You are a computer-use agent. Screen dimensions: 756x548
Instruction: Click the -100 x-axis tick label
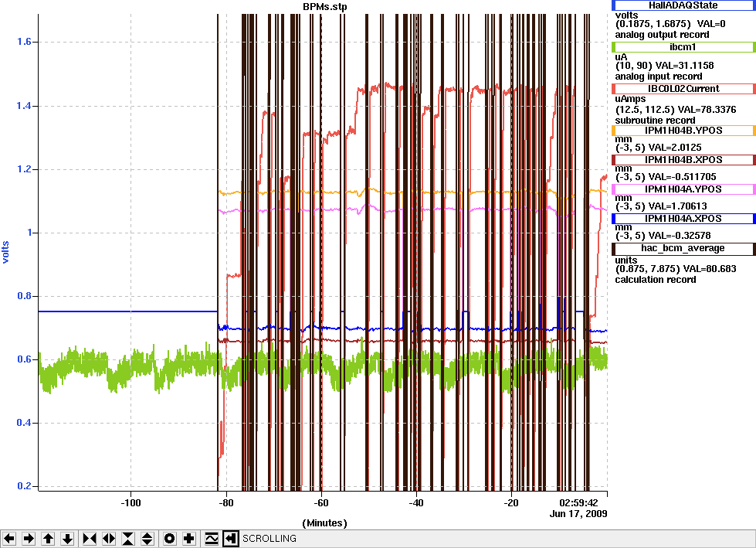[131, 502]
